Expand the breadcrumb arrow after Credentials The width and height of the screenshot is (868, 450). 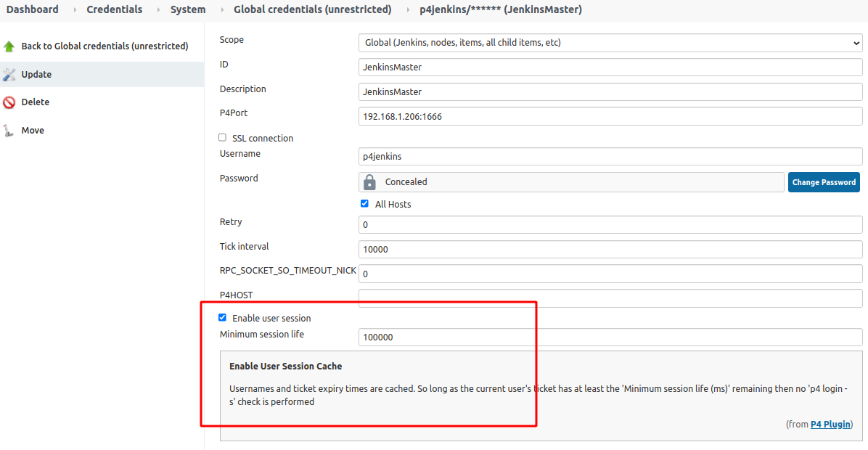(x=157, y=10)
